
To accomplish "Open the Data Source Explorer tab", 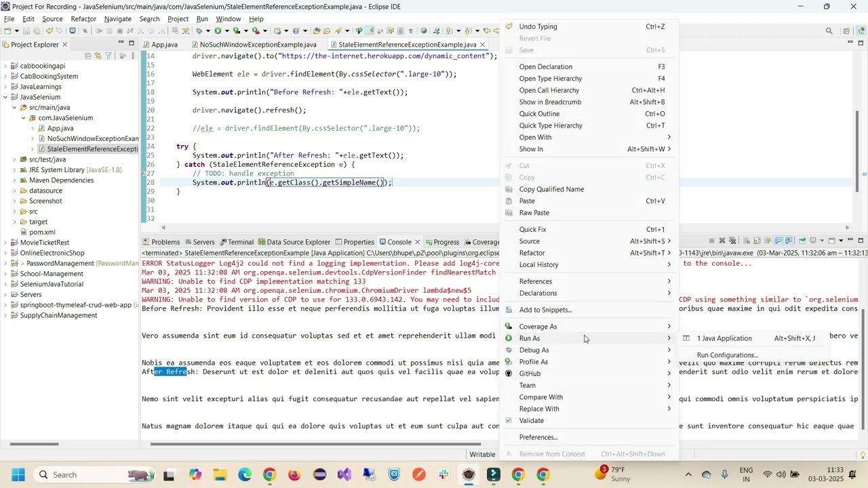I will tap(294, 242).
